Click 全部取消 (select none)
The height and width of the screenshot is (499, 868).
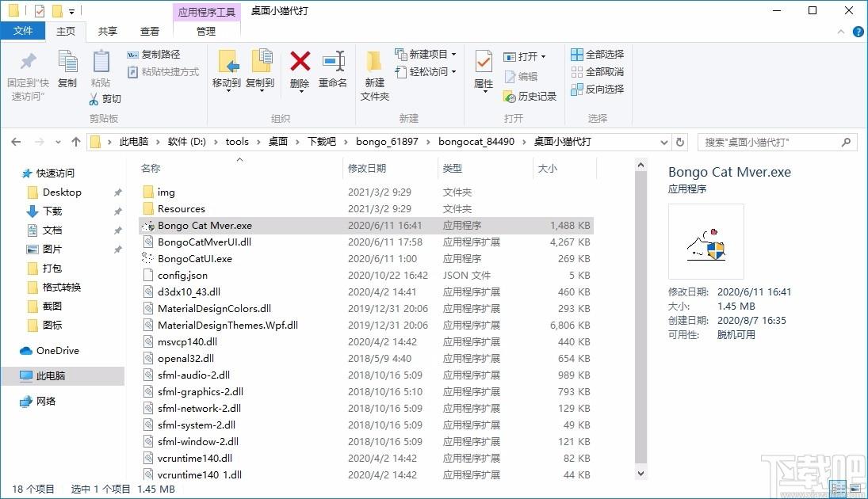(x=598, y=72)
